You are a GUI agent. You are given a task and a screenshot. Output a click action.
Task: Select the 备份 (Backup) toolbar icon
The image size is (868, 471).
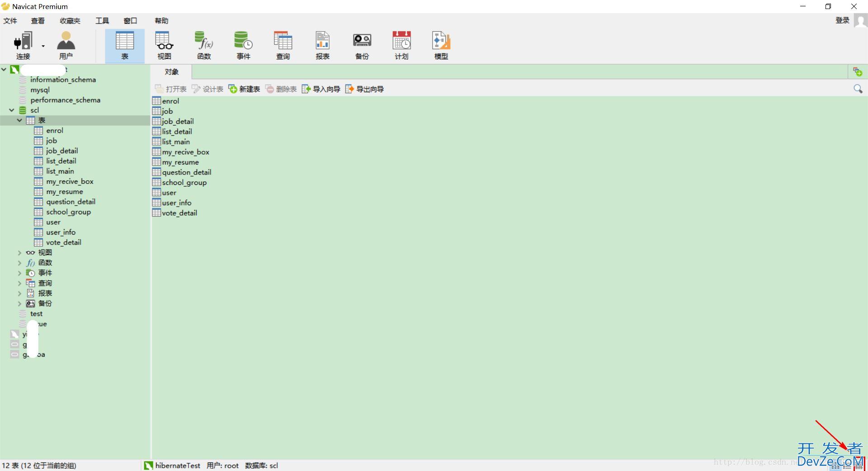pyautogui.click(x=362, y=45)
